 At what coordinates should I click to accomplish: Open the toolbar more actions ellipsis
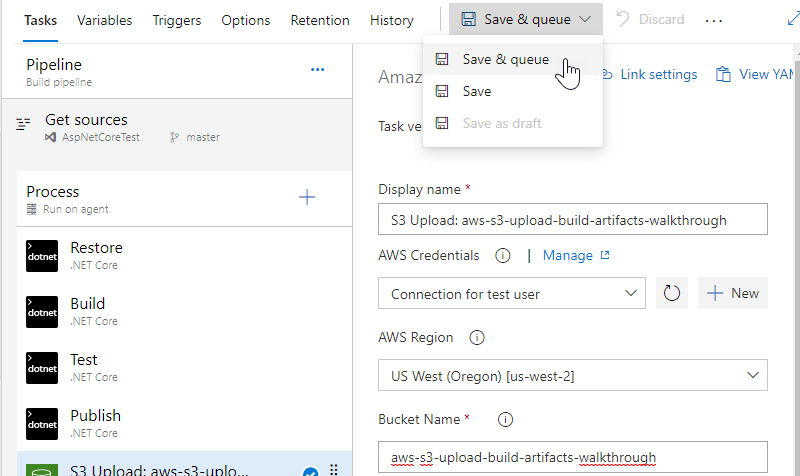pyautogui.click(x=713, y=20)
